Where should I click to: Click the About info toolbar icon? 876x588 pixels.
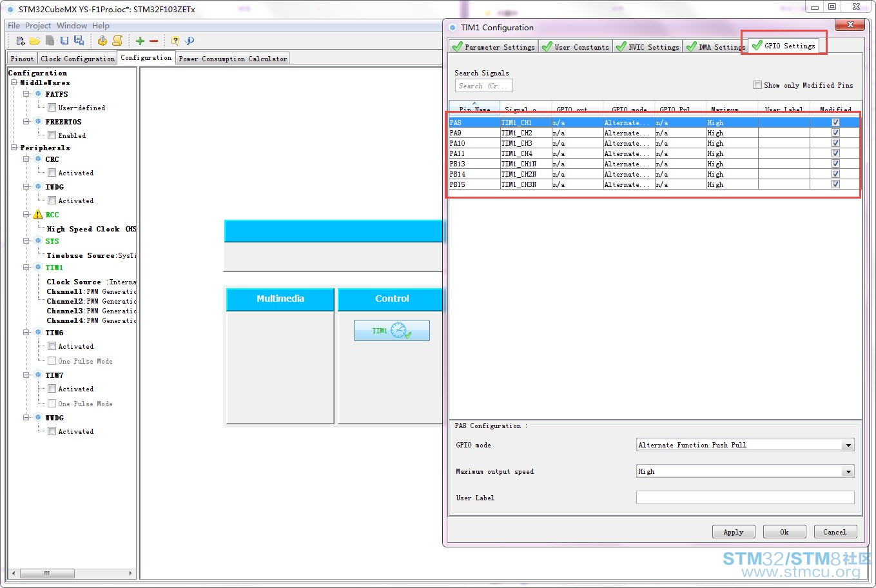190,41
